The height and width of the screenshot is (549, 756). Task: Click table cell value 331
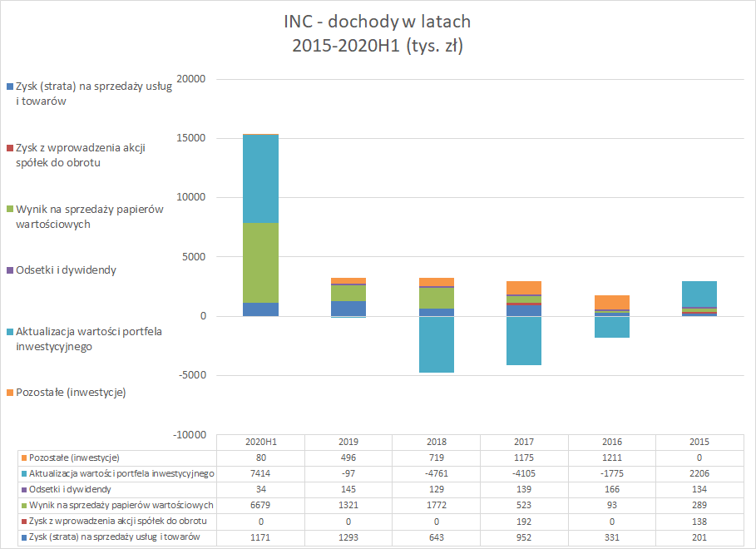point(612,537)
